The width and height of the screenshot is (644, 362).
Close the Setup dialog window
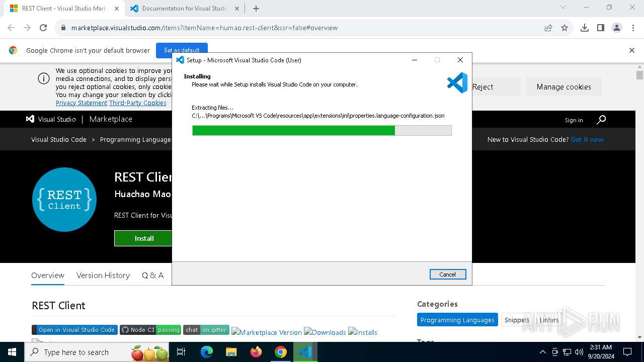(460, 60)
